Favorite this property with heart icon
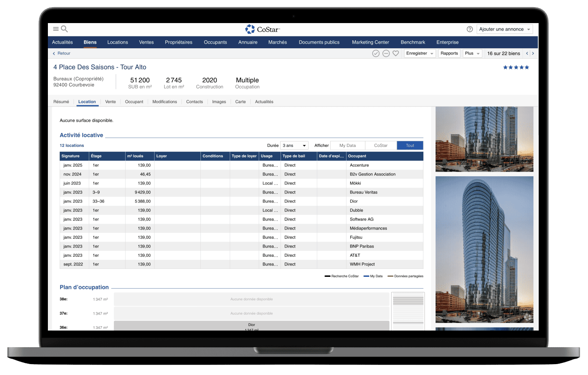The width and height of the screenshot is (588, 375). tap(396, 53)
